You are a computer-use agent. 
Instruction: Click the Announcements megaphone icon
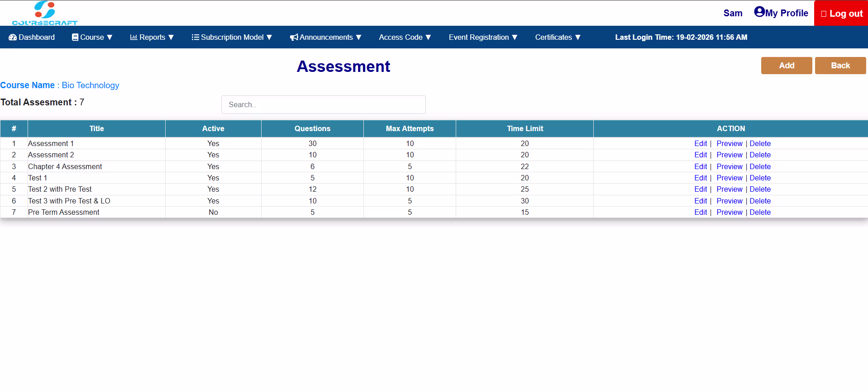294,37
